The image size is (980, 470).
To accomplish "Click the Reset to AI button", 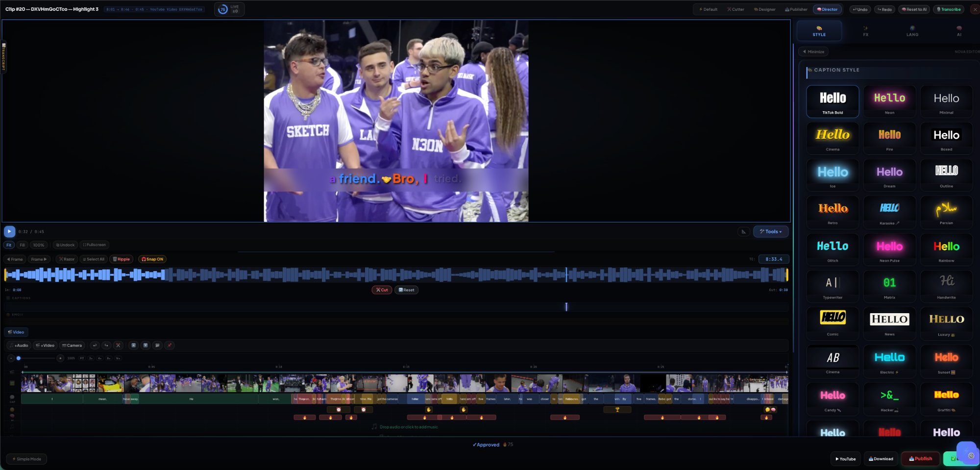I will 913,9.
